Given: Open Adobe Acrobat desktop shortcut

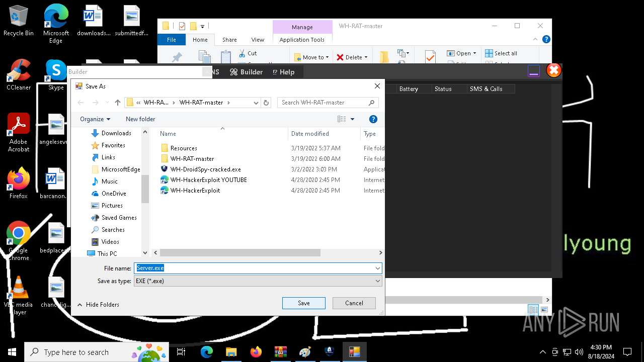Looking at the screenshot, I should (x=18, y=133).
